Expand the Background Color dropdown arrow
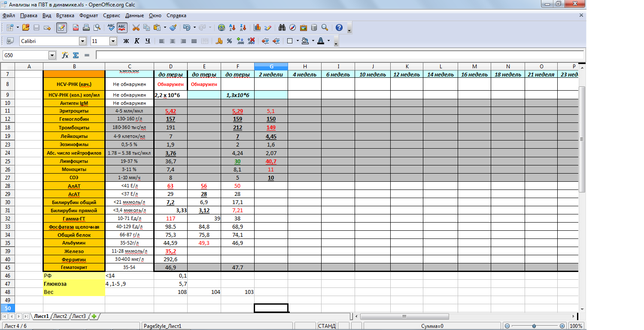This screenshot has width=644, height=330. pyautogui.click(x=313, y=41)
